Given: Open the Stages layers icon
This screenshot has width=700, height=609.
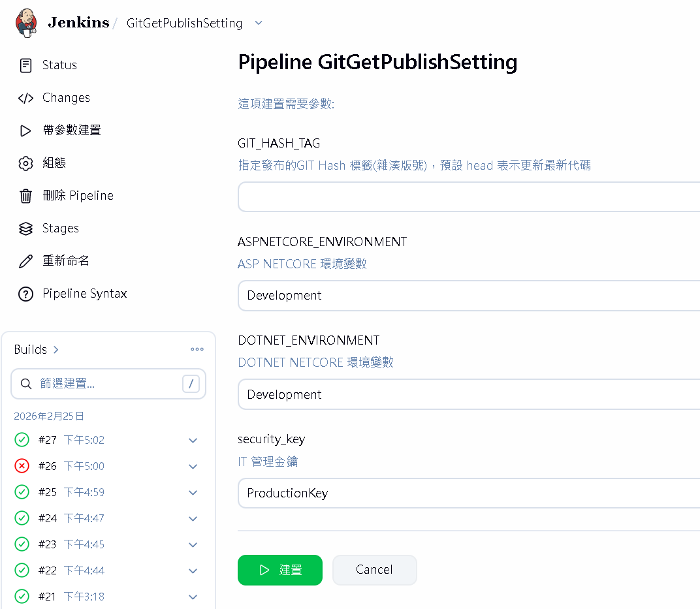Looking at the screenshot, I should click(25, 228).
